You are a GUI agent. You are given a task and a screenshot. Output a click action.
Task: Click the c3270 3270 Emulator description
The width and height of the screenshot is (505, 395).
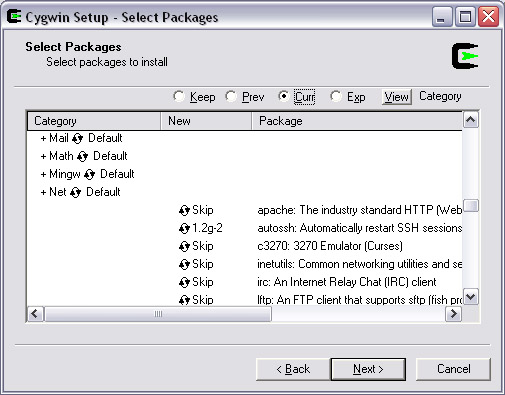(330, 246)
